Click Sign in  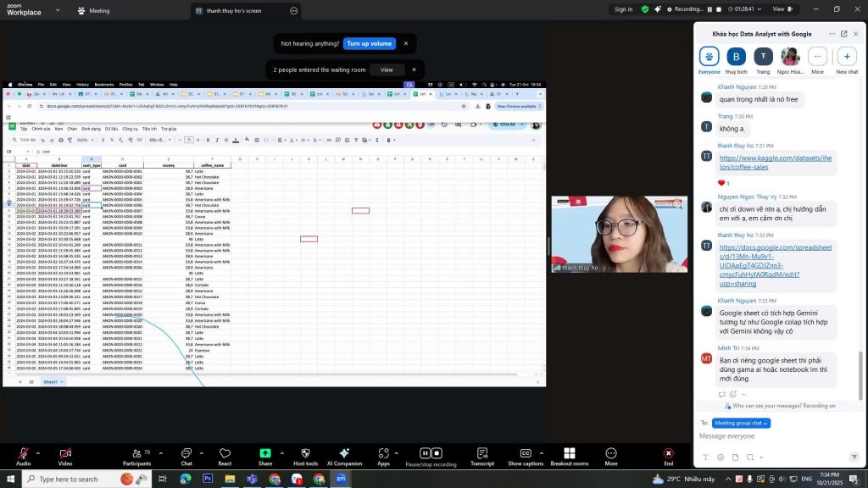click(x=623, y=9)
